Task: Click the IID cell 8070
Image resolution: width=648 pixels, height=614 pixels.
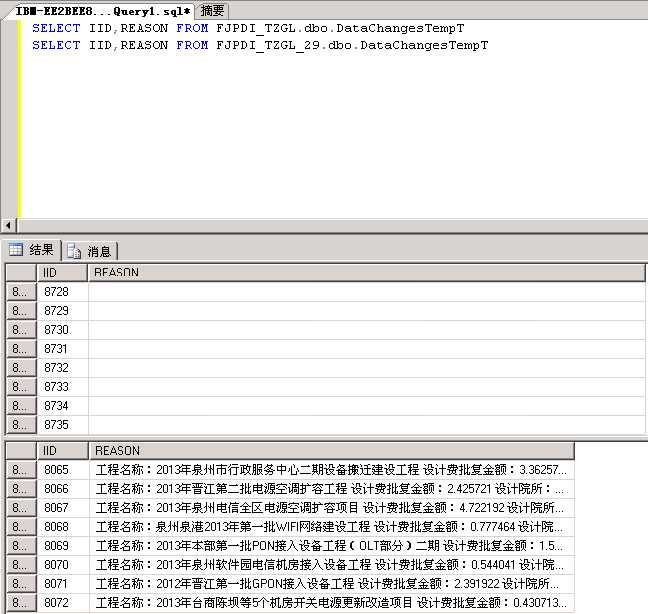Action: point(63,565)
